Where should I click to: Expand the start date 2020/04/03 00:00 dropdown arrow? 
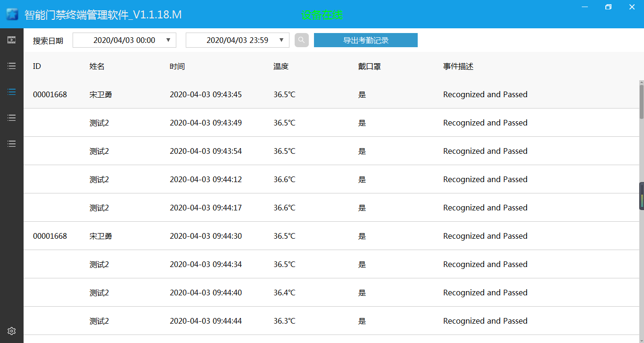click(168, 40)
